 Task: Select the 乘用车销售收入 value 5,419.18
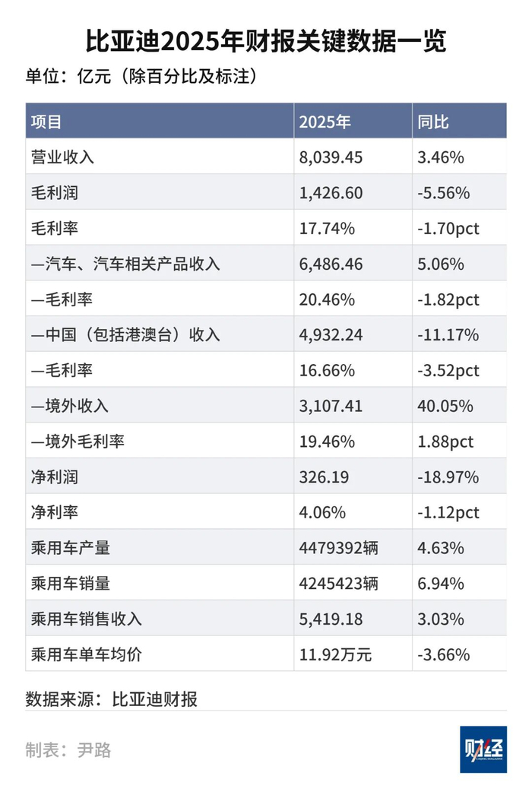(331, 619)
